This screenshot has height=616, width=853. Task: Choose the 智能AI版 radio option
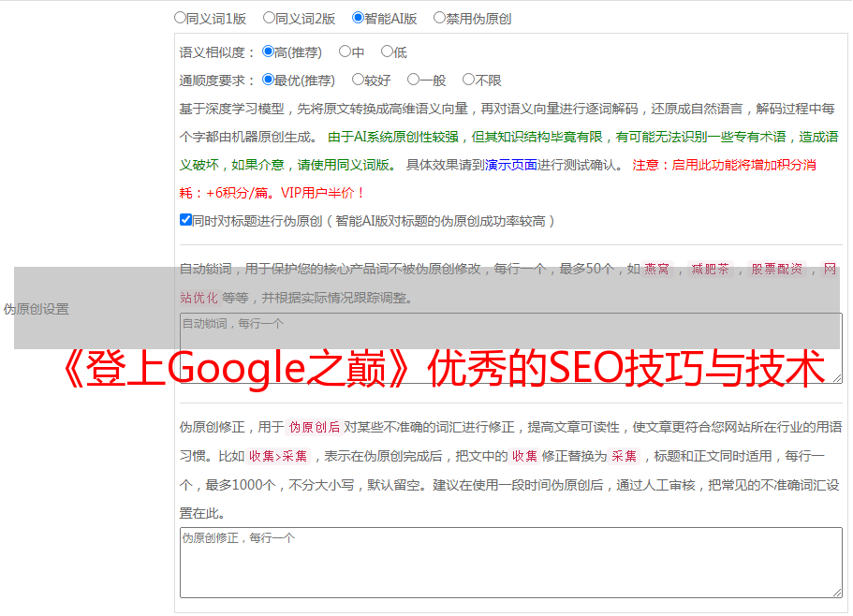[358, 18]
